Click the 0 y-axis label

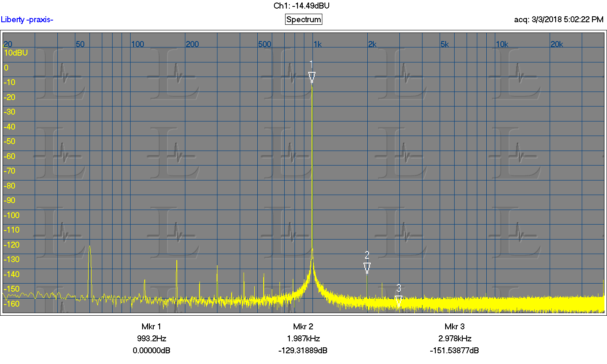(x=6, y=68)
